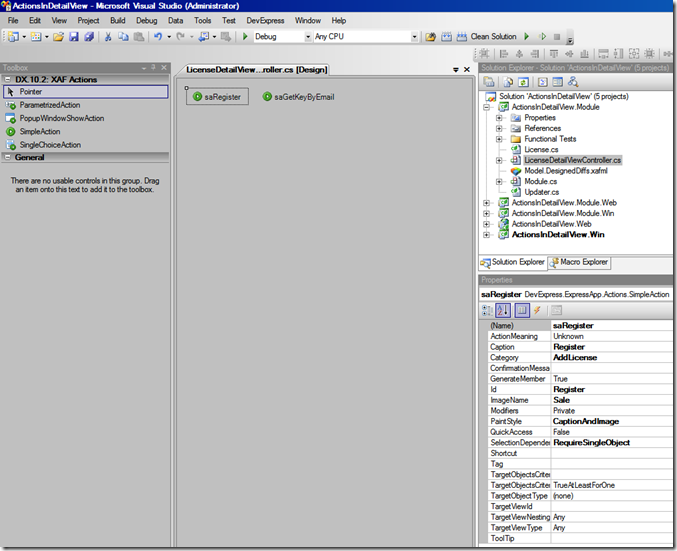Click Show All Files icon in Solution Explorer
The width and height of the screenshot is (677, 551).
509,82
